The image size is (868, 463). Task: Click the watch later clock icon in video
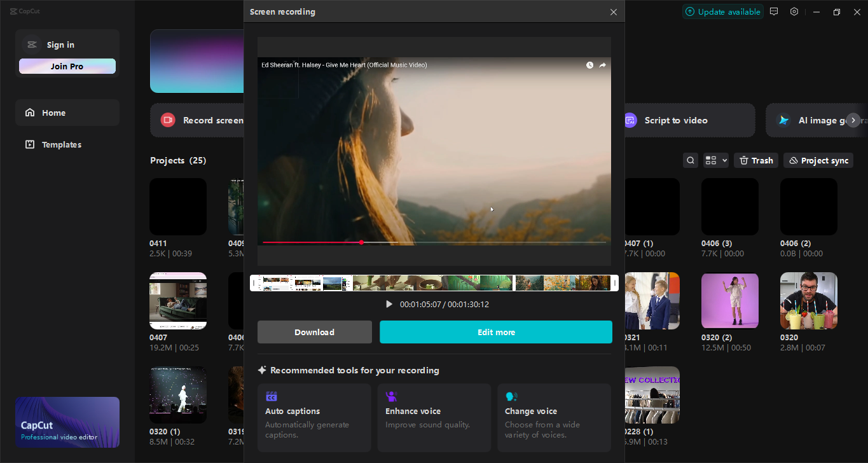tap(589, 65)
